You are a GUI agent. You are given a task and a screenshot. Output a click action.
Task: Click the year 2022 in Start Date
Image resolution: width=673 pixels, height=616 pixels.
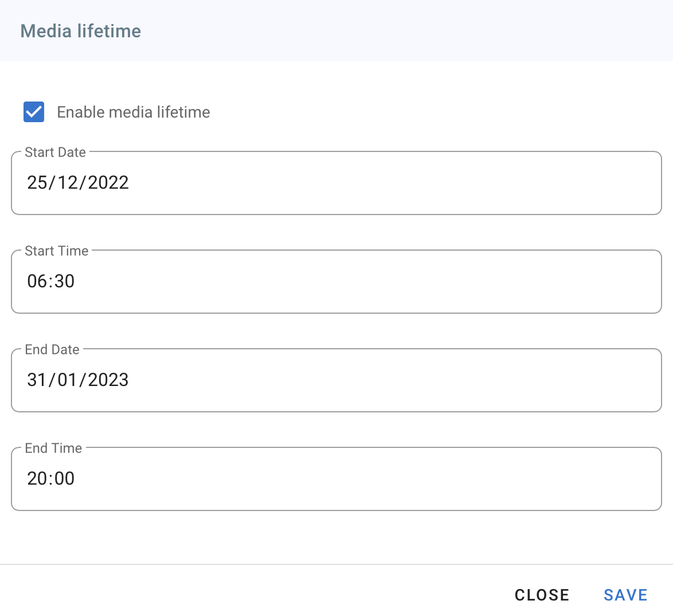pos(108,183)
